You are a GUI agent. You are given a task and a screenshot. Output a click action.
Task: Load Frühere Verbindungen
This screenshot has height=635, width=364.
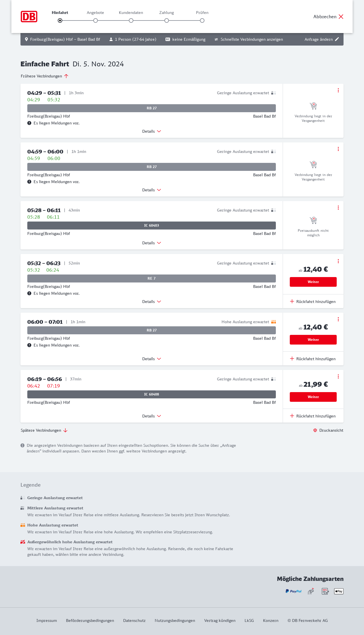[x=45, y=76]
